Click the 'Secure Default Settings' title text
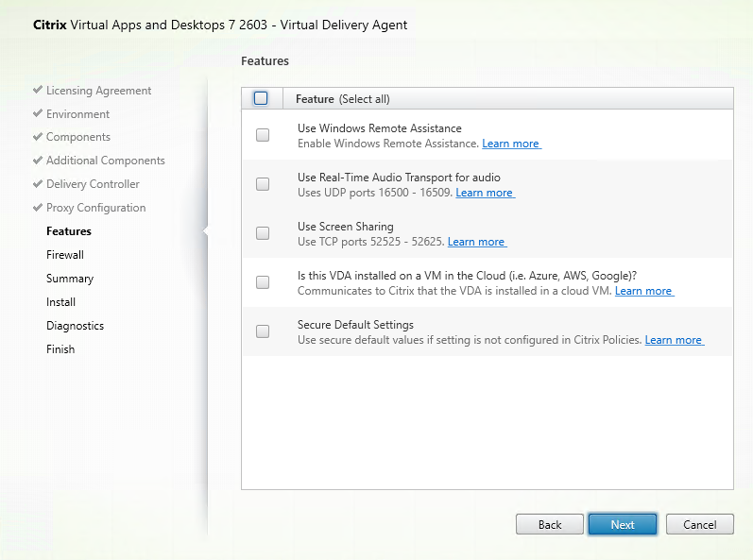 click(355, 325)
